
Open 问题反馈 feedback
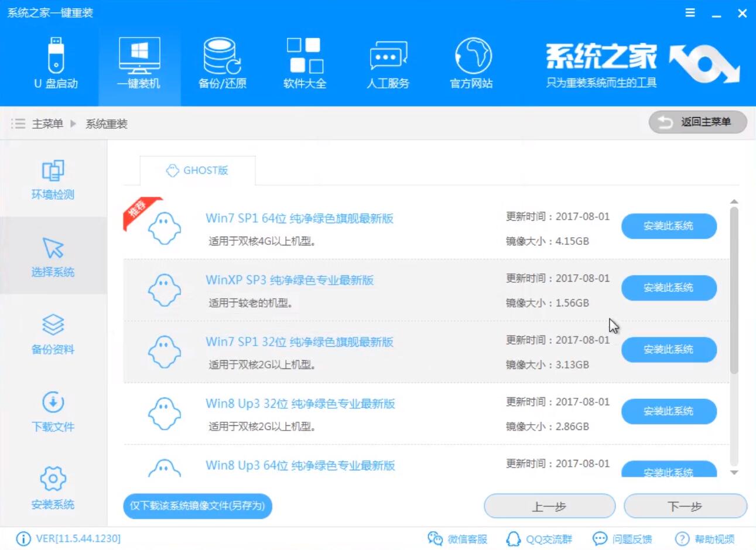coord(621,538)
